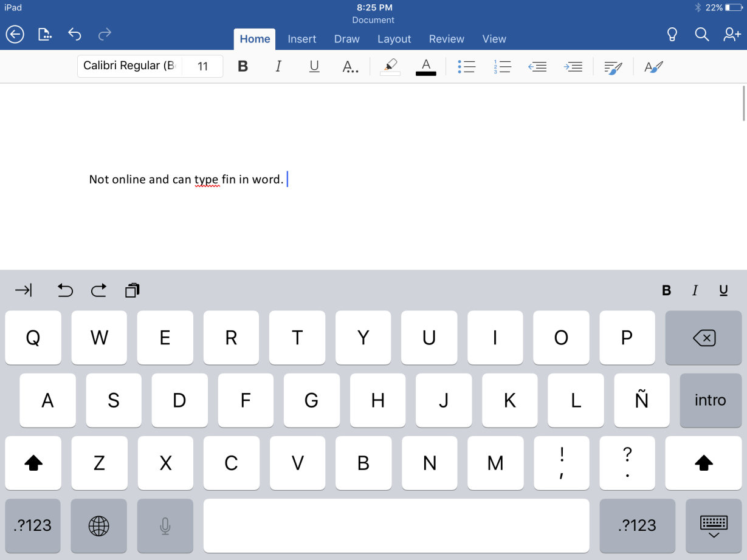747x560 pixels.
Task: Increase the paragraph indent
Action: (x=573, y=66)
